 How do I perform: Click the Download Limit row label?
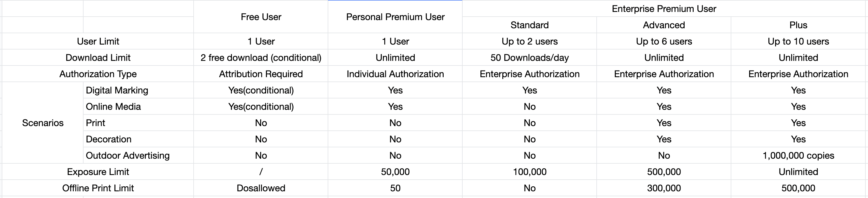(98, 57)
